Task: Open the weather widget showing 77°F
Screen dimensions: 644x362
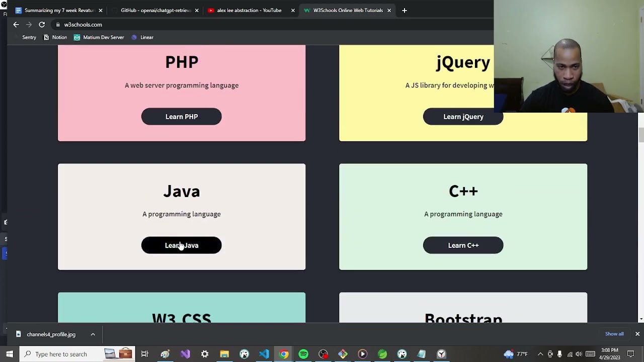Action: coord(516,354)
